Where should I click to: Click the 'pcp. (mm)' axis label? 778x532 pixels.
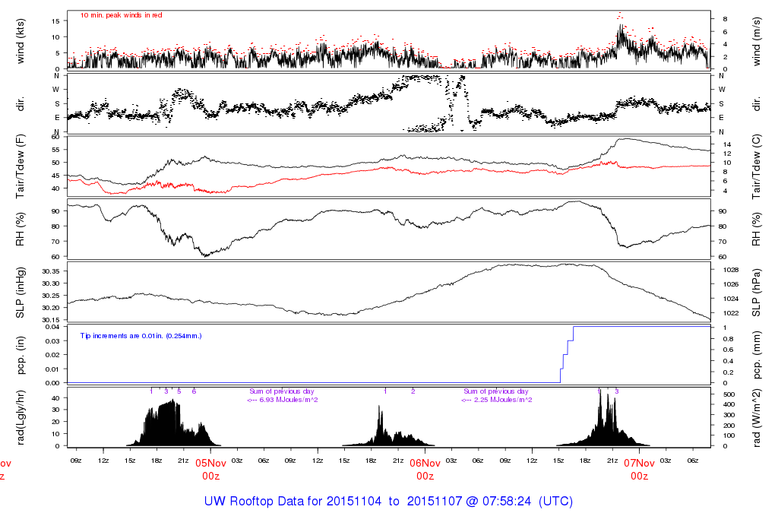pos(756,355)
